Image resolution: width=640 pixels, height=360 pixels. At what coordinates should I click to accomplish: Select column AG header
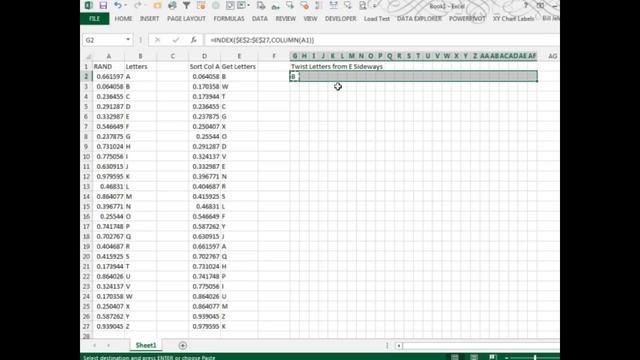pos(552,56)
